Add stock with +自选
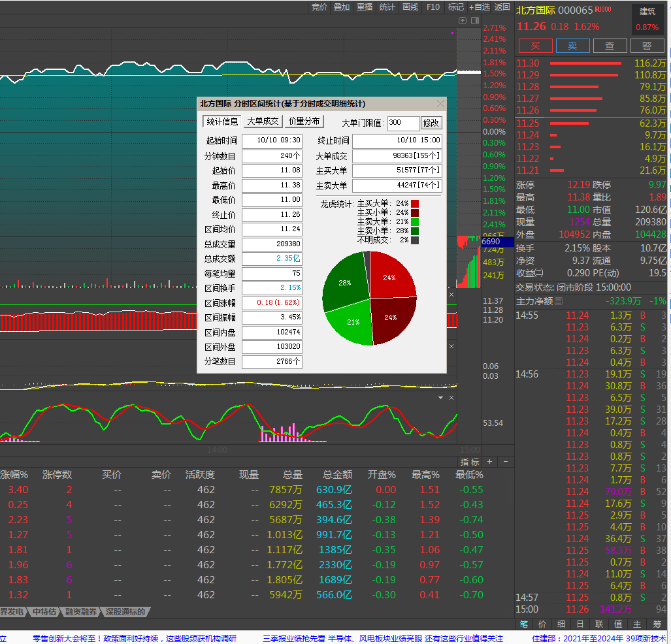Viewport: 671px width, 644px height. (x=480, y=7)
